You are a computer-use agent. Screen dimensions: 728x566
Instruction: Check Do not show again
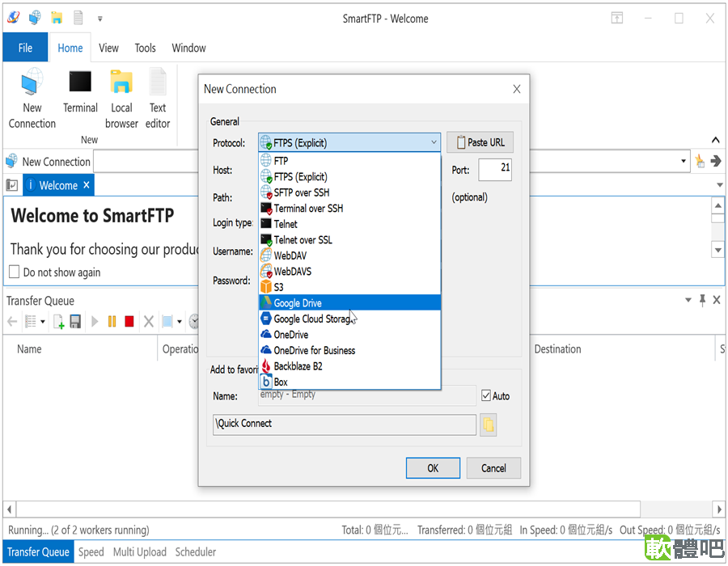click(15, 272)
